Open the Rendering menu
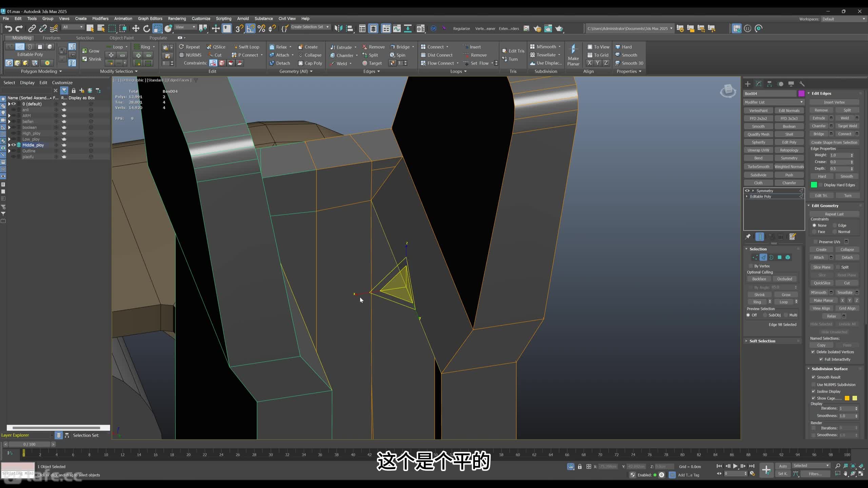Image resolution: width=868 pixels, height=488 pixels. coord(177,19)
